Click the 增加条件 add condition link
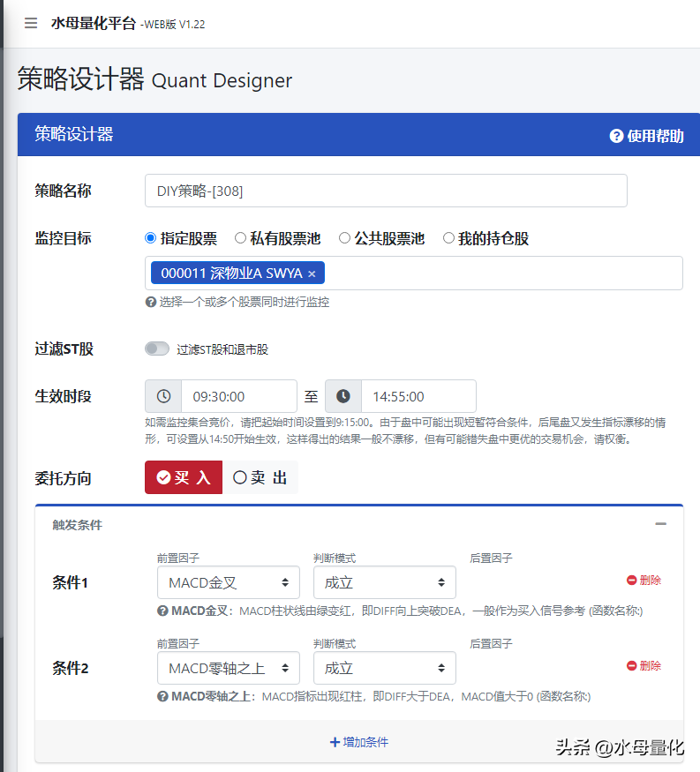 tap(359, 742)
